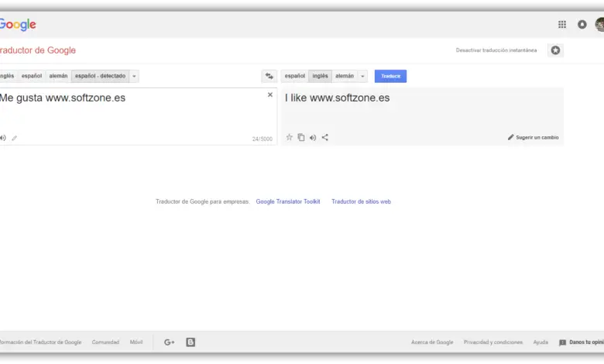Open the Móvil footer link
604x364 pixels.
(x=136, y=342)
